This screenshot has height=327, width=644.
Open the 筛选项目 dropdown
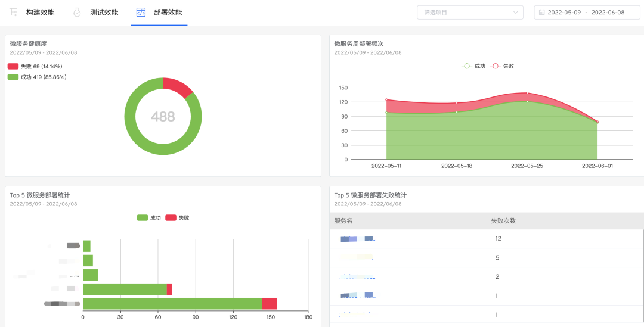coord(470,13)
